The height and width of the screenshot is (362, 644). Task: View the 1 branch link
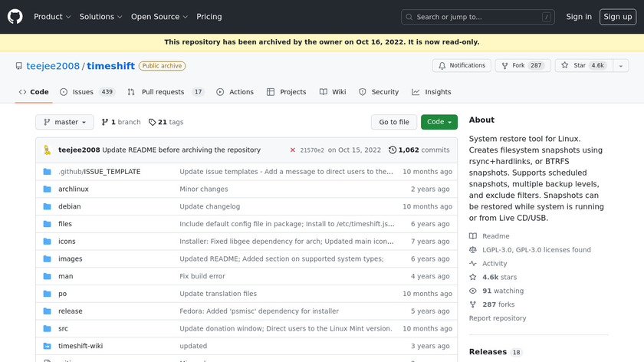pyautogui.click(x=121, y=122)
